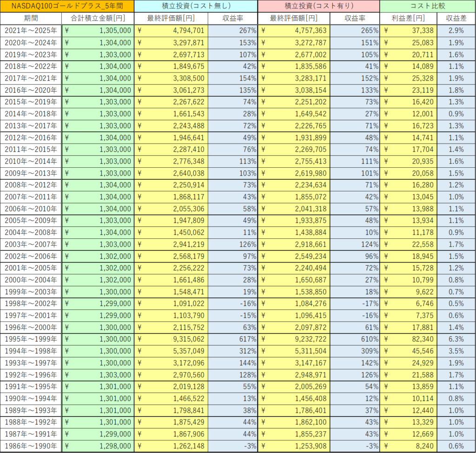Select the 1,298,000 total contribution cell
Viewport: 476px width, 453px height.
98,446
